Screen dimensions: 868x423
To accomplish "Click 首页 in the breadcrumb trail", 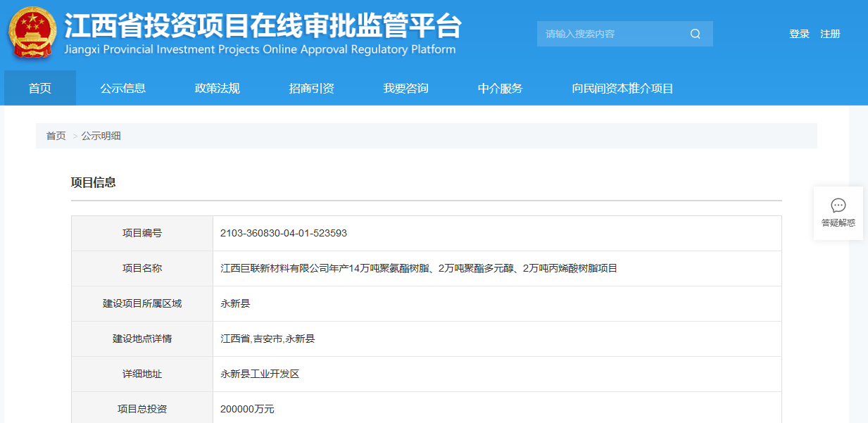I will [x=55, y=135].
